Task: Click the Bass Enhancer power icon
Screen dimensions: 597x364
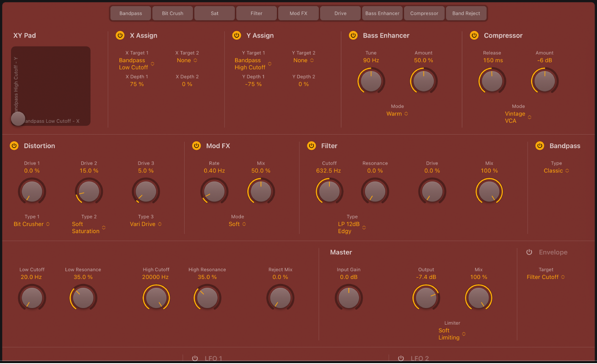Action: [x=354, y=36]
